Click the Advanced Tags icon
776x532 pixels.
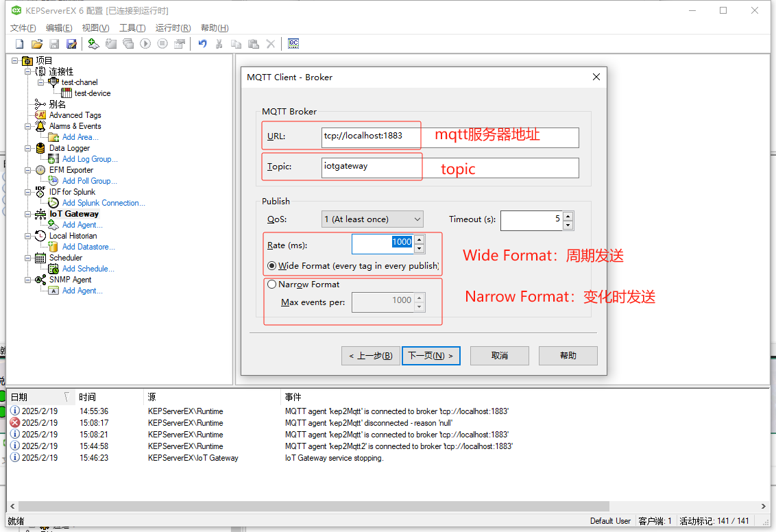click(x=40, y=114)
